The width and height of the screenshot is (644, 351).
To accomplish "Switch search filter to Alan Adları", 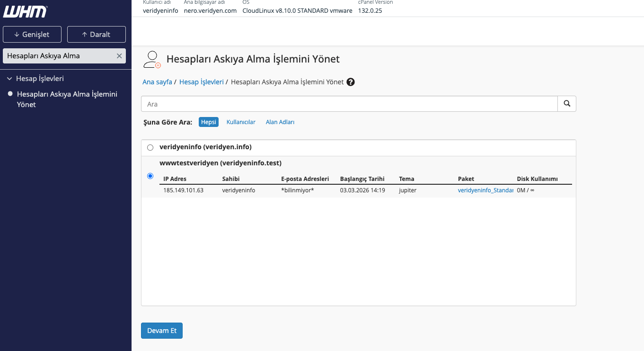I will point(280,122).
